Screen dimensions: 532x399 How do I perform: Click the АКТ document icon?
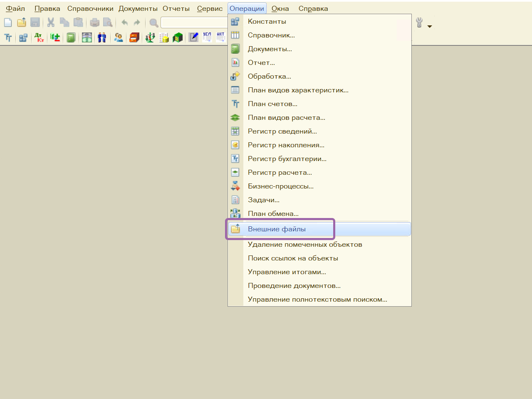220,37
